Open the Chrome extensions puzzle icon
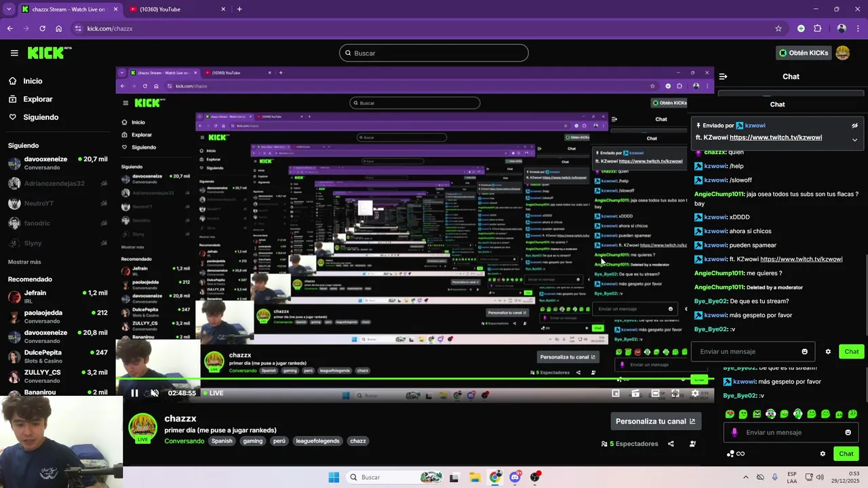Image resolution: width=868 pixels, height=488 pixels. 817,28
